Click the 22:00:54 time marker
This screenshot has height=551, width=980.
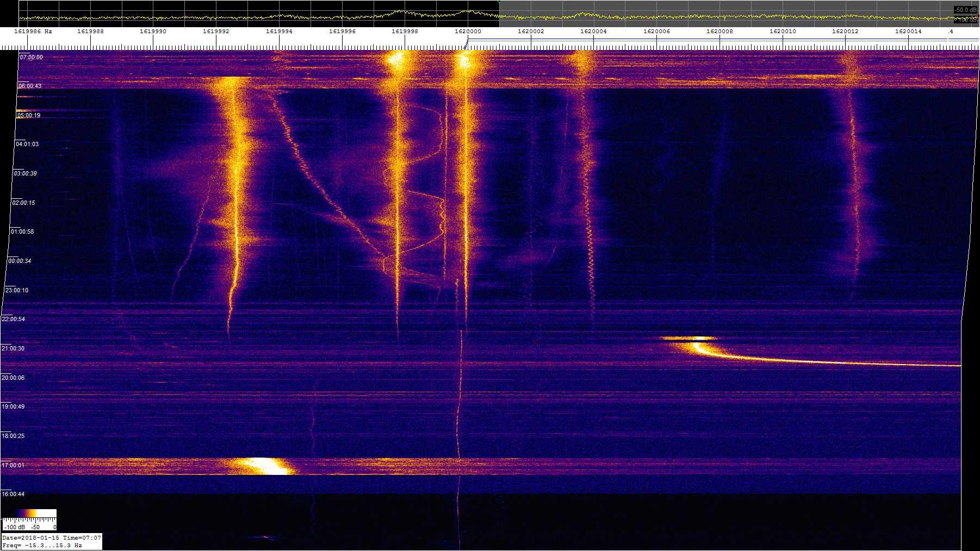[14, 319]
